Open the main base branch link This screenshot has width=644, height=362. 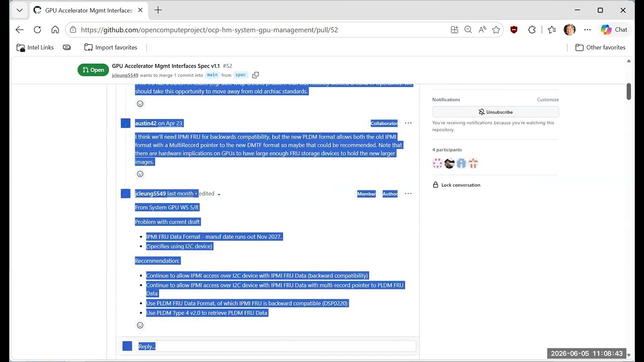[x=212, y=75]
